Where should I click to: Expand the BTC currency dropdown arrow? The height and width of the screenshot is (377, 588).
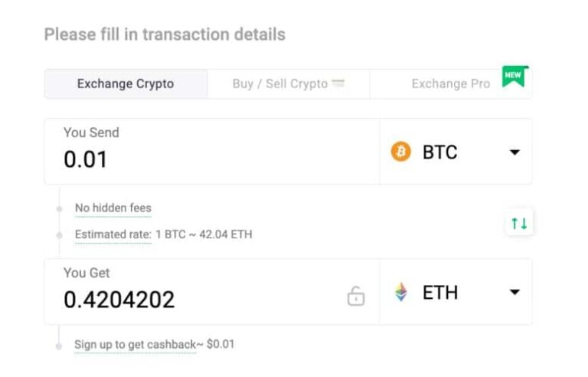tap(514, 152)
